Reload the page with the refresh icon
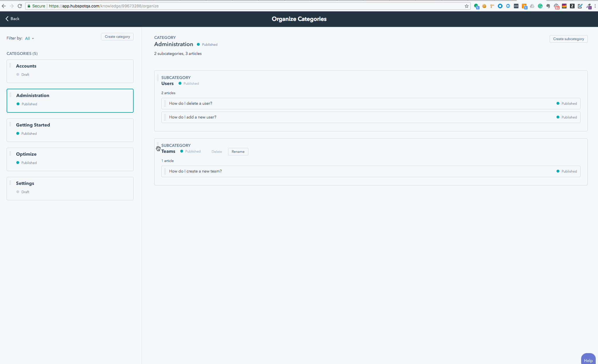This screenshot has height=364, width=598. (20, 6)
